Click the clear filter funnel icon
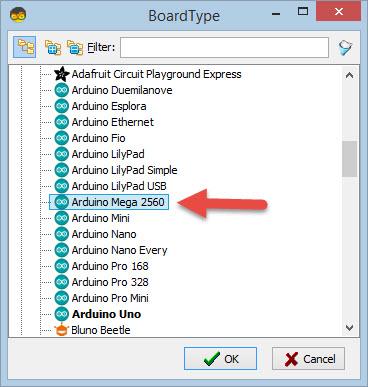The width and height of the screenshot is (368, 387). pos(345,48)
